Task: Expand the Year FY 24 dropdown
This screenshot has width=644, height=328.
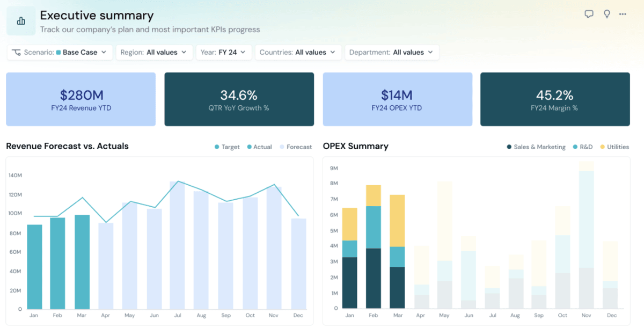Action: [x=224, y=52]
